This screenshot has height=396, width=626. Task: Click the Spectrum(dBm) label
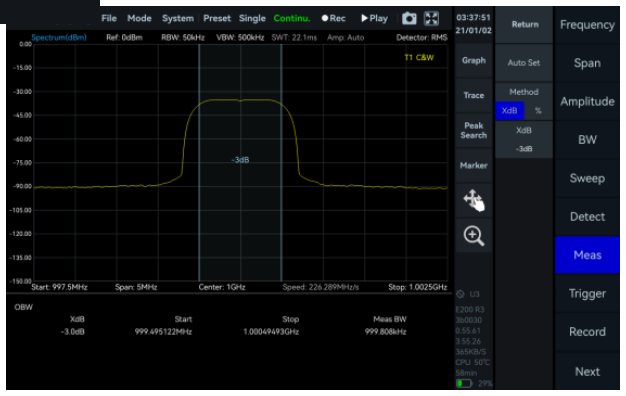point(59,38)
